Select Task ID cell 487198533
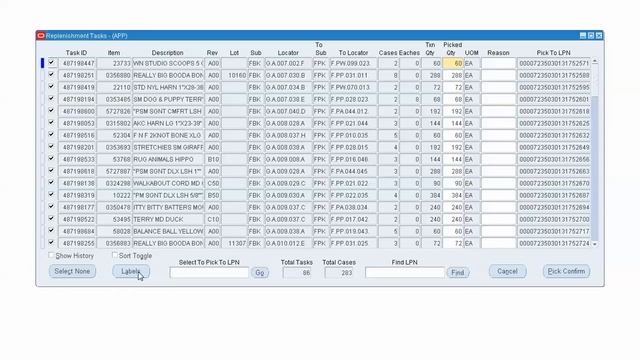Image resolution: width=640 pixels, height=360 pixels. pyautogui.click(x=78, y=159)
